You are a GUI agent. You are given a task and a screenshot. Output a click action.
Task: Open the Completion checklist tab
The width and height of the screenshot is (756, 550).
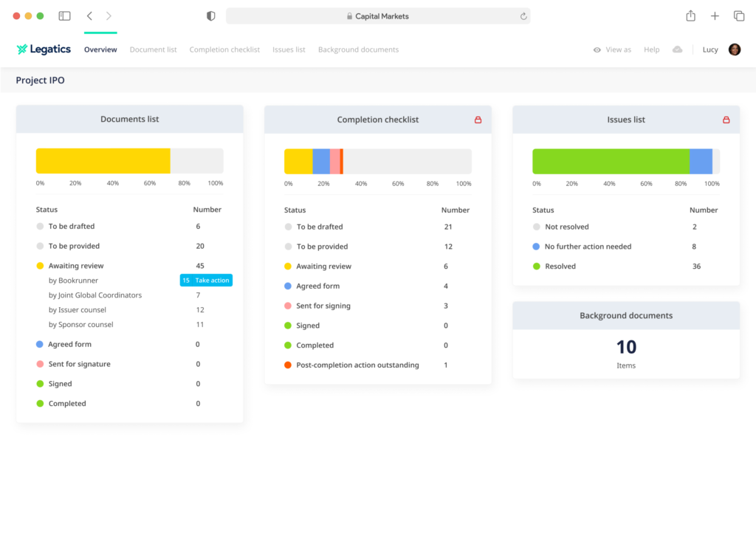point(224,49)
